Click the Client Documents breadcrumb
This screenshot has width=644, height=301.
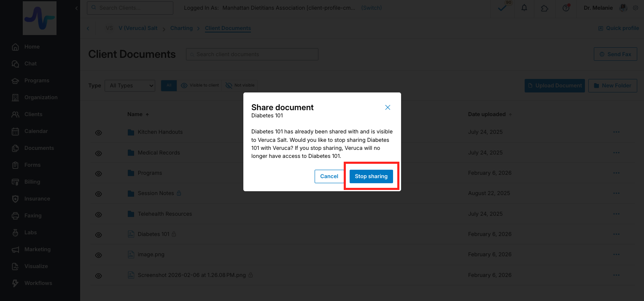228,28
